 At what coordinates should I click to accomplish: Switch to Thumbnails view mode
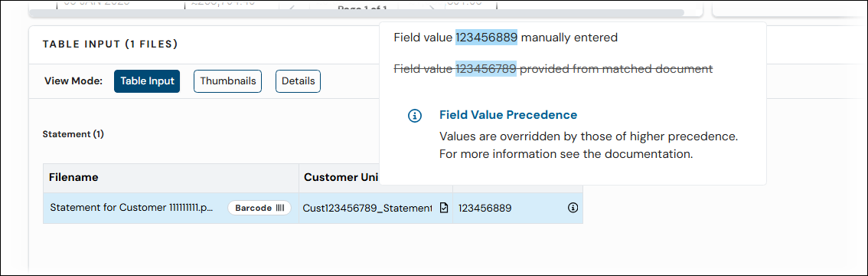click(227, 81)
